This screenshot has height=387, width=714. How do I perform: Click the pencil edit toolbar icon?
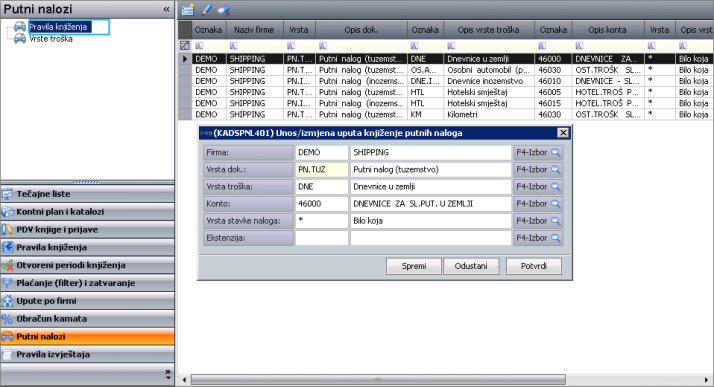tap(206, 10)
